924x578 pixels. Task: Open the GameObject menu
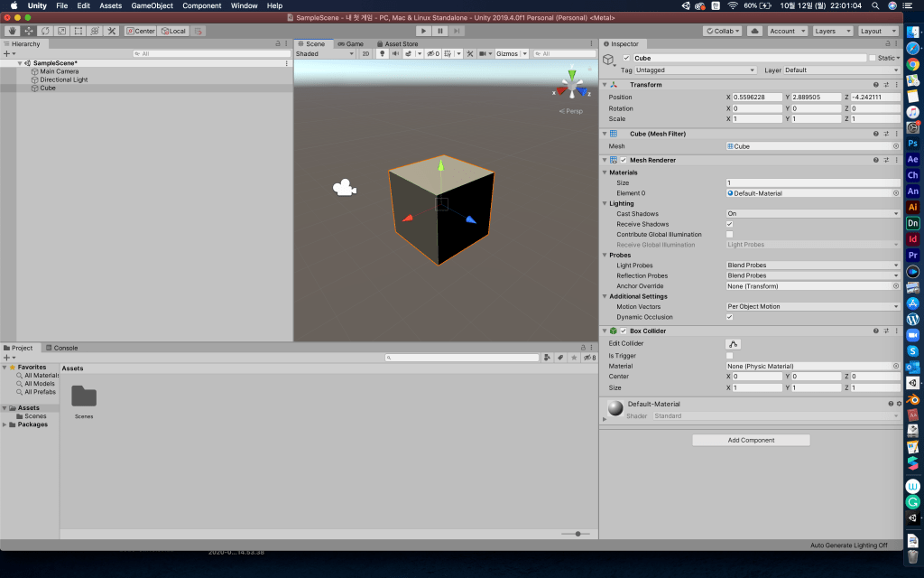pyautogui.click(x=152, y=5)
